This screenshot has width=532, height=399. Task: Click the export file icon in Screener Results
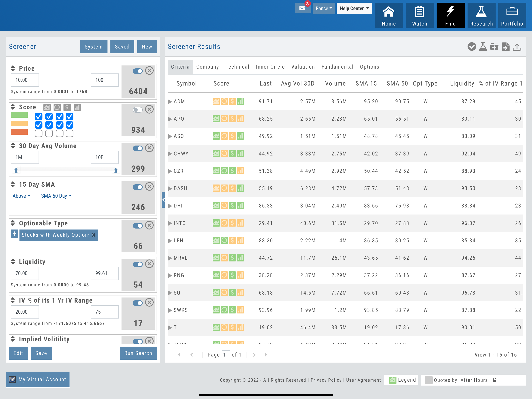[x=506, y=47]
